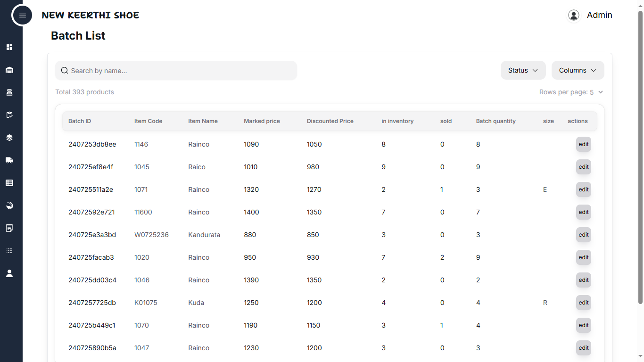644x362 pixels.
Task: Edit batch 240725e3a3bd
Action: pyautogui.click(x=584, y=235)
